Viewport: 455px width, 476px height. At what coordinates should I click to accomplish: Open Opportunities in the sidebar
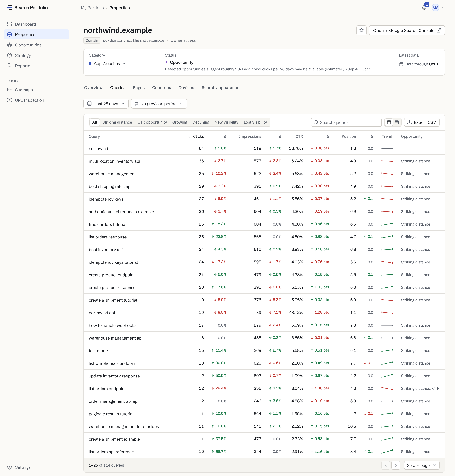[x=36, y=45]
